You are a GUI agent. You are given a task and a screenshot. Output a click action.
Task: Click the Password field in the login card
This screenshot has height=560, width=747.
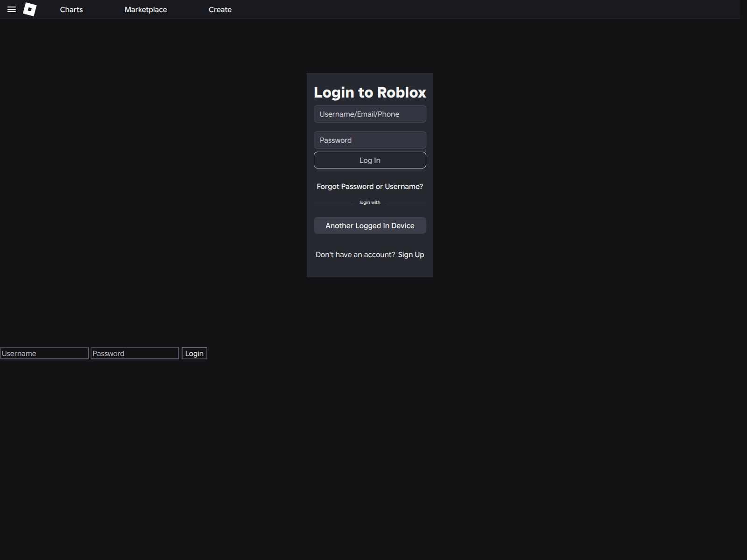point(370,140)
